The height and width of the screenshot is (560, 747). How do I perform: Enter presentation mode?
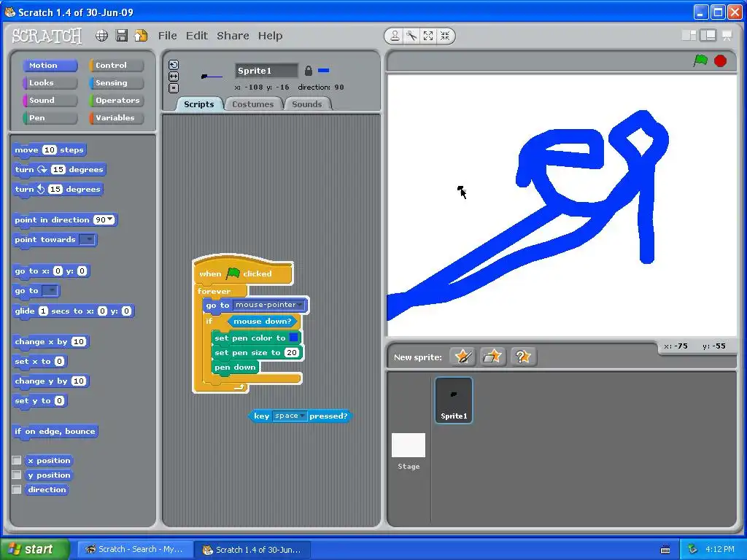[x=727, y=35]
